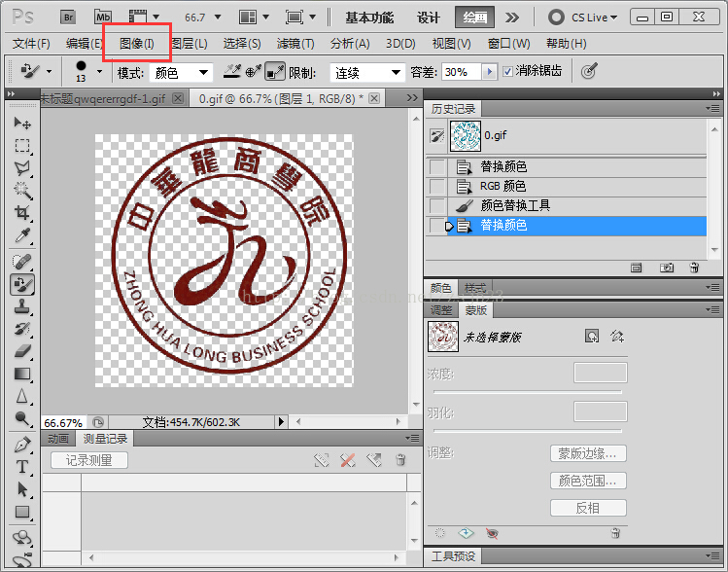
Task: Click the 记录测量 button
Action: pyautogui.click(x=89, y=460)
